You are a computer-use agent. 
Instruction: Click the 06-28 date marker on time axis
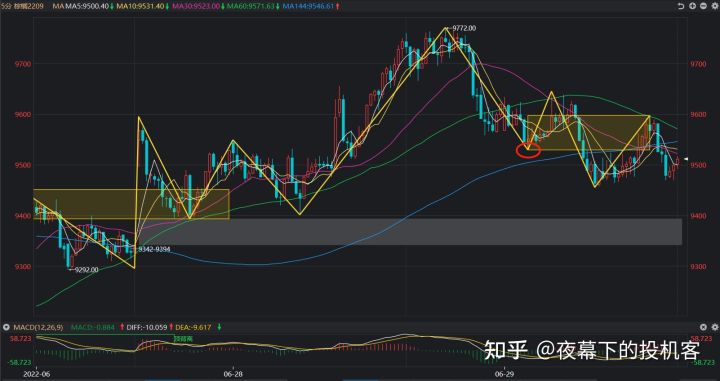click(x=233, y=374)
